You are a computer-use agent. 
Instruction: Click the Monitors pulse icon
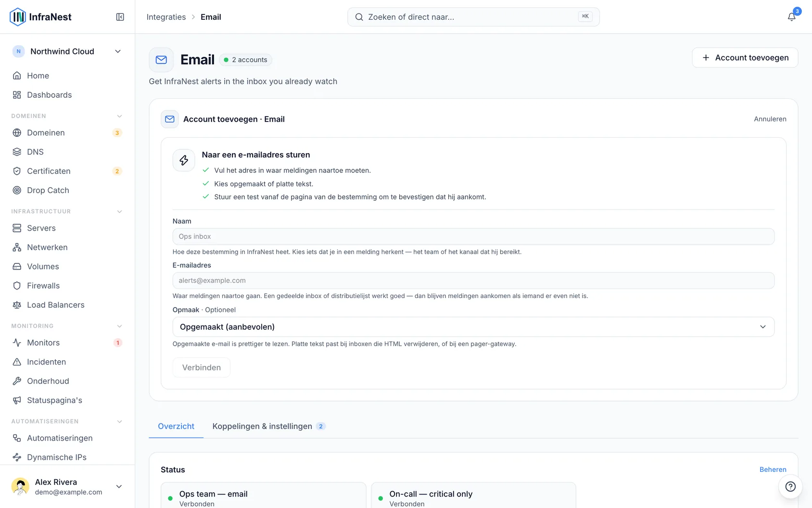pyautogui.click(x=17, y=342)
